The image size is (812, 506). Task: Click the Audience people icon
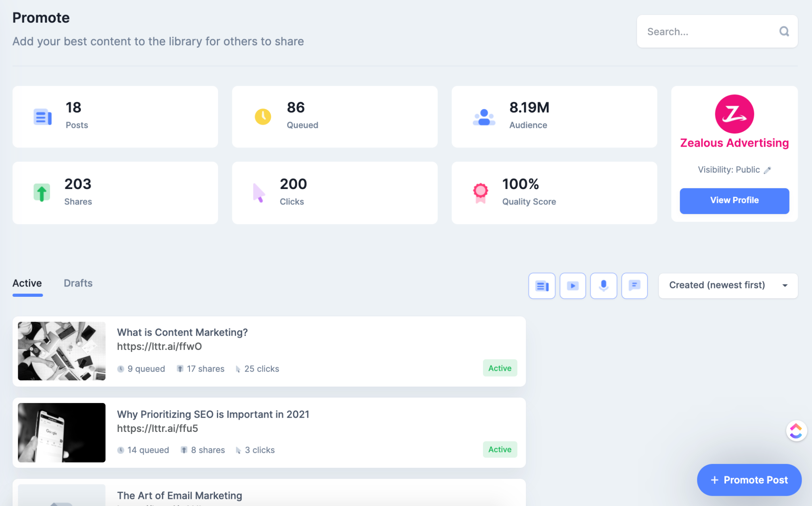pyautogui.click(x=484, y=117)
